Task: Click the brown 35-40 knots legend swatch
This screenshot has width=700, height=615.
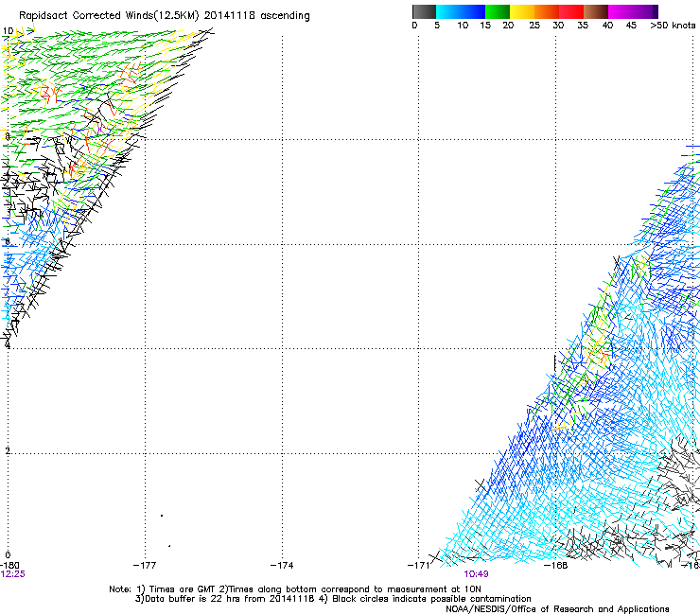Action: (x=596, y=11)
